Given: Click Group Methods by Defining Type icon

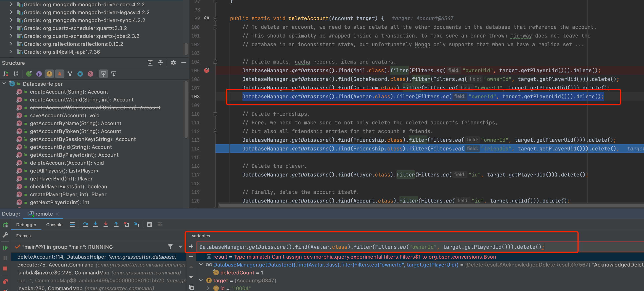Looking at the screenshot, I should click(x=70, y=74).
